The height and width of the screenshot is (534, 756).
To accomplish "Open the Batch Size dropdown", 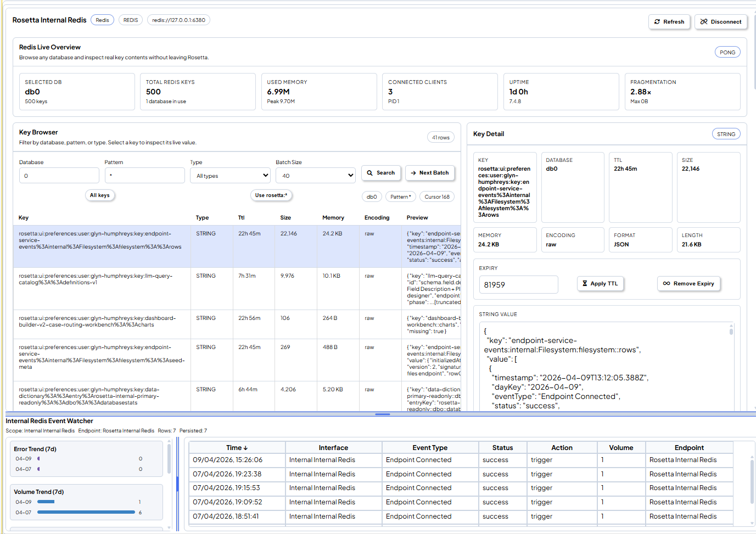I will [315, 175].
